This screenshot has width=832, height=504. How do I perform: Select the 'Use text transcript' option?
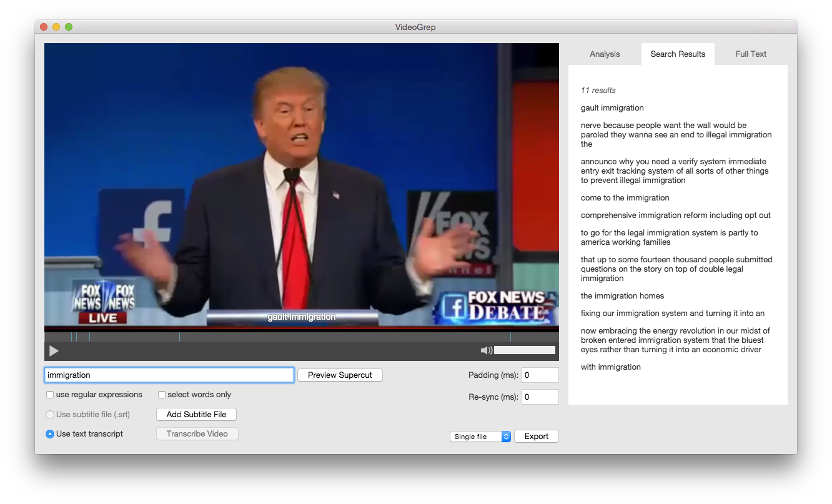[49, 433]
